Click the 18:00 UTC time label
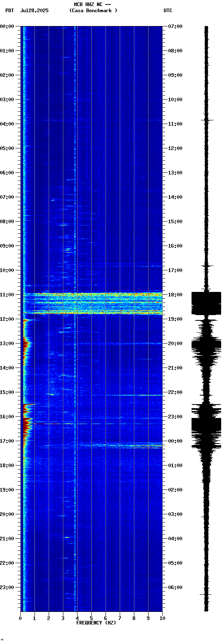 pos(175,295)
